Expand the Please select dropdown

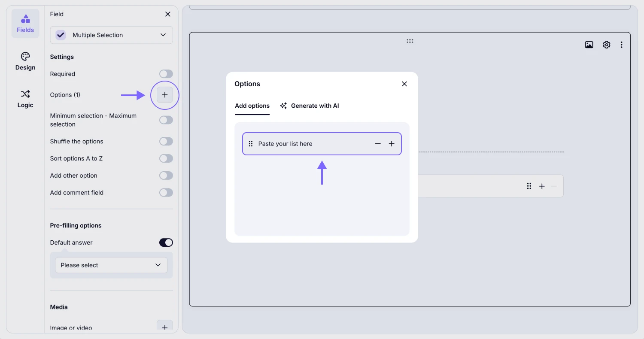[111, 265]
